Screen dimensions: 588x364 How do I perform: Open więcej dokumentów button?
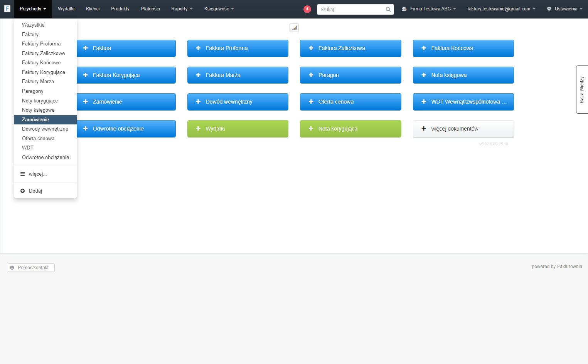(x=463, y=129)
